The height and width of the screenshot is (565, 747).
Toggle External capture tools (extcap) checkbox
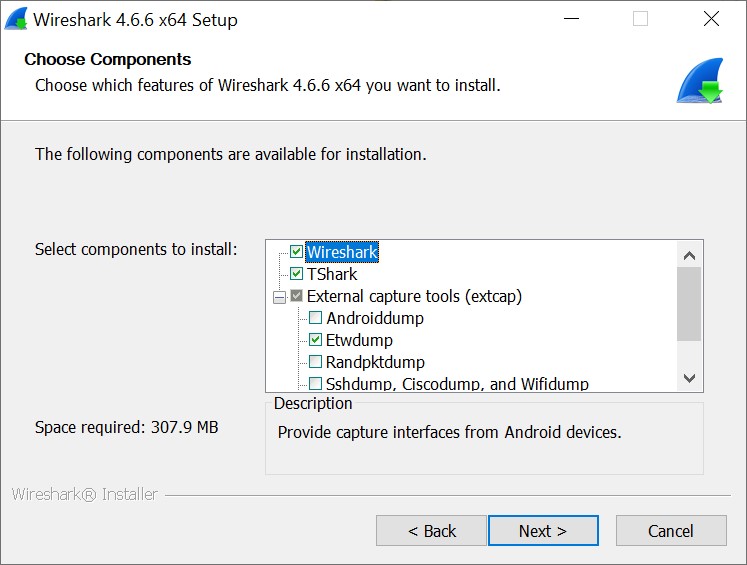click(x=296, y=296)
